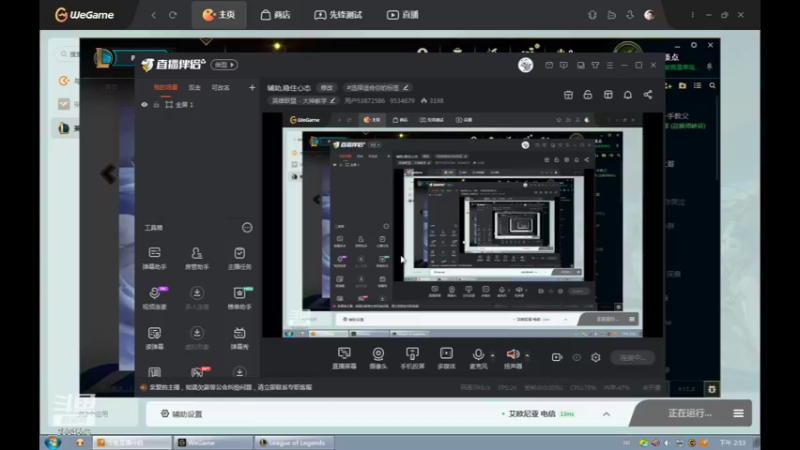The width and height of the screenshot is (800, 450).
Task: Edit the hashtag topic label
Action: (x=378, y=88)
